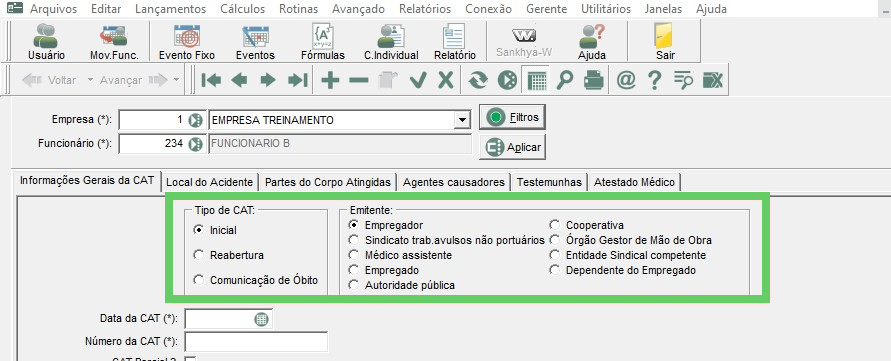Export to Excel icon in toolbar
The width and height of the screenshot is (891, 361).
click(713, 80)
